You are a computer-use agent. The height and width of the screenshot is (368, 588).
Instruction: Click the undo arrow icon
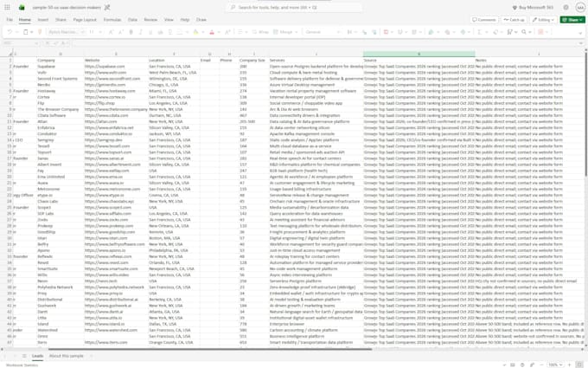pos(10,32)
